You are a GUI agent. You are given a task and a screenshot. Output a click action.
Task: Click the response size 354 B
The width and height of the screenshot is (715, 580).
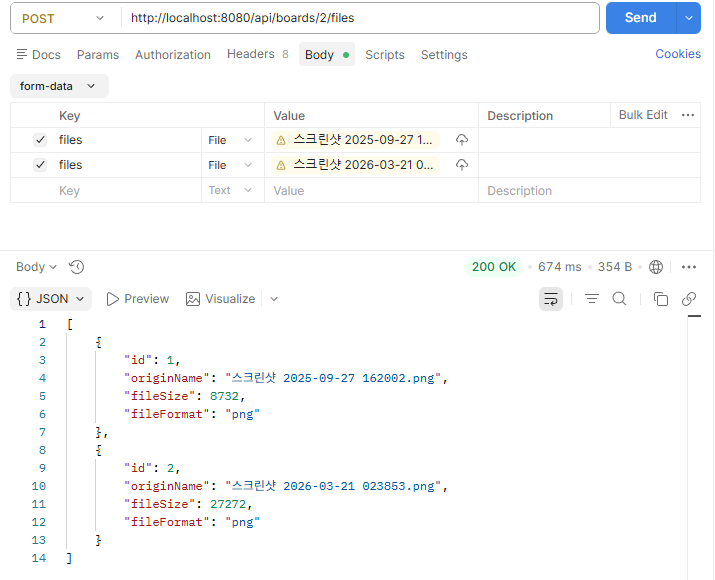[x=615, y=267]
